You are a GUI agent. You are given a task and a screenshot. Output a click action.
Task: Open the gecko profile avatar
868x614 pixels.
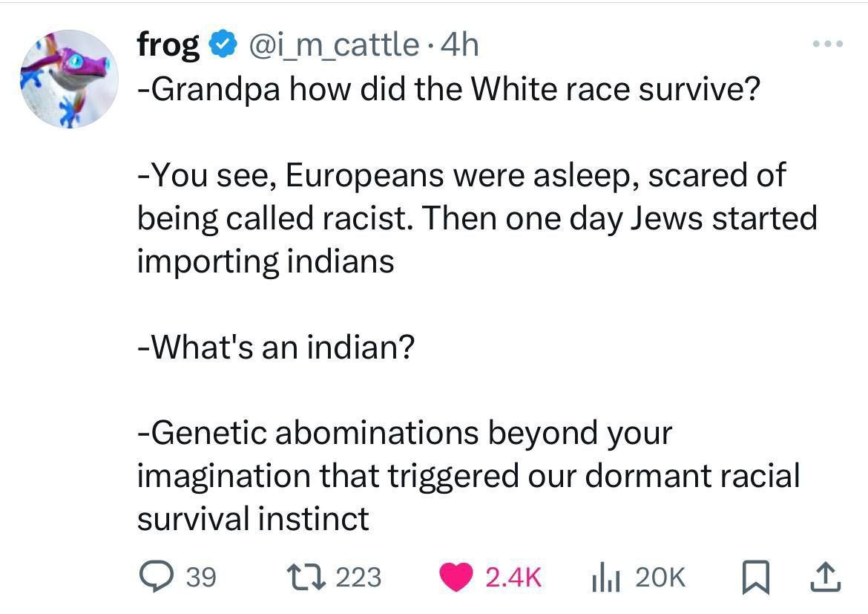pos(69,79)
